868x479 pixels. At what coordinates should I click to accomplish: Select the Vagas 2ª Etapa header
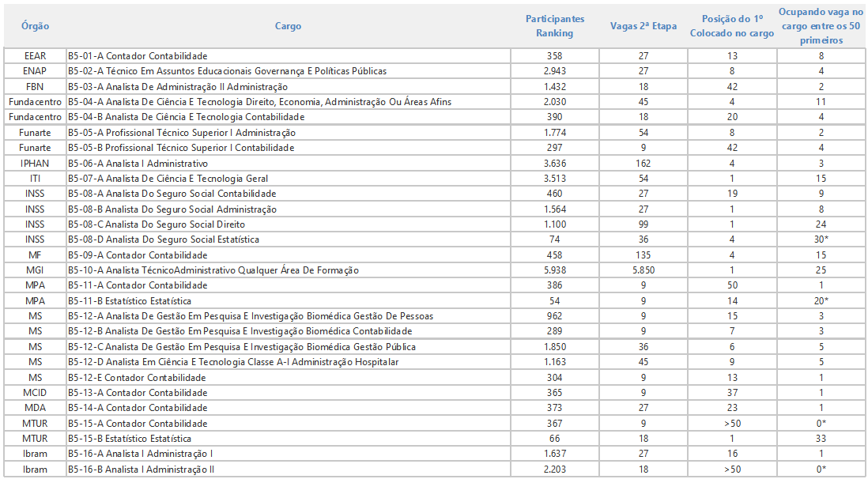click(x=643, y=26)
